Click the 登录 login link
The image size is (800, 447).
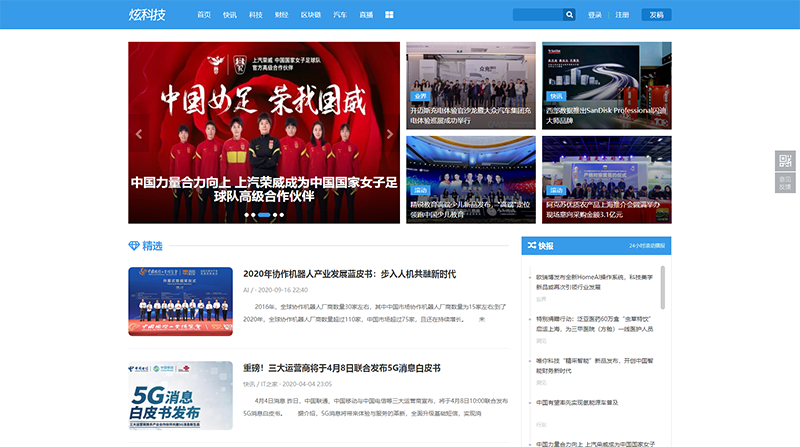point(595,15)
